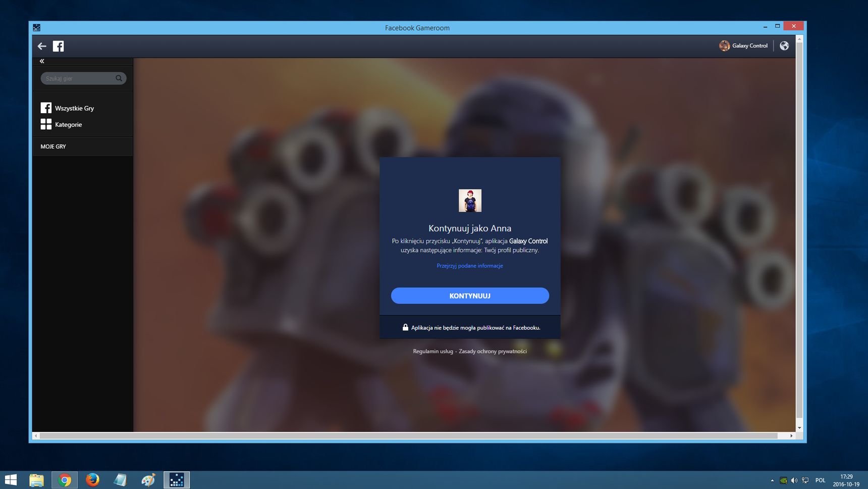868x489 pixels.
Task: Click the vertical scrollbar down arrow
Action: pos(799,428)
